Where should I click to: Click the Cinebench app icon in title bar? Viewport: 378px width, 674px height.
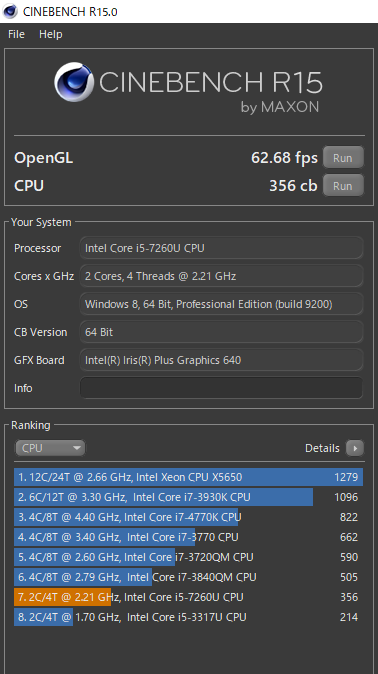tap(10, 11)
